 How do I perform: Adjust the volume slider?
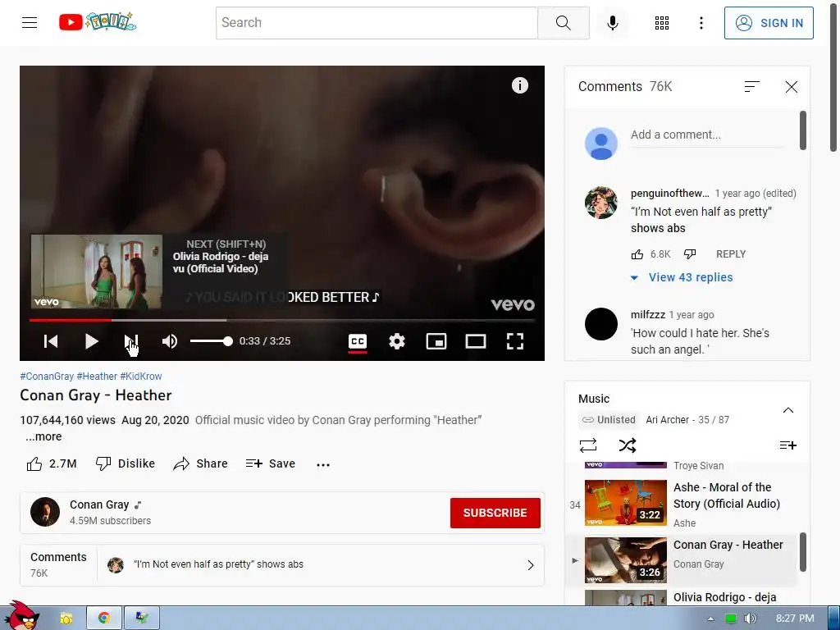point(211,341)
